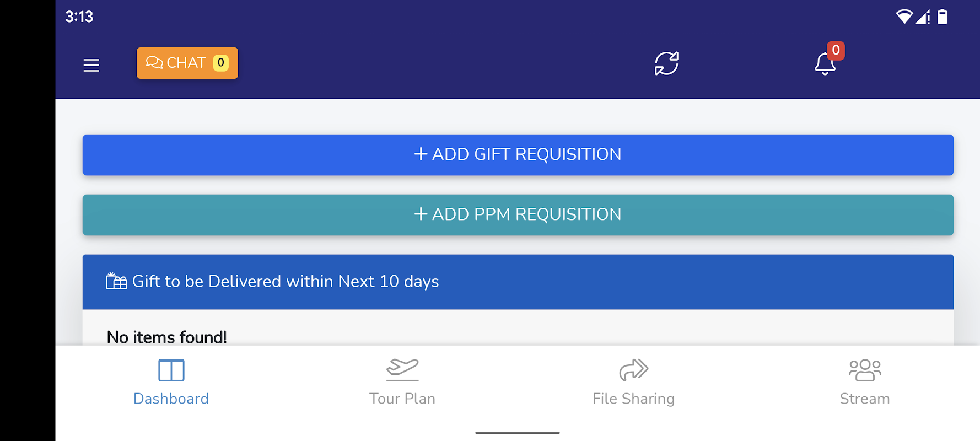Viewport: 980px width, 441px height.
Task: Go to the Stream tab
Action: coord(864,398)
